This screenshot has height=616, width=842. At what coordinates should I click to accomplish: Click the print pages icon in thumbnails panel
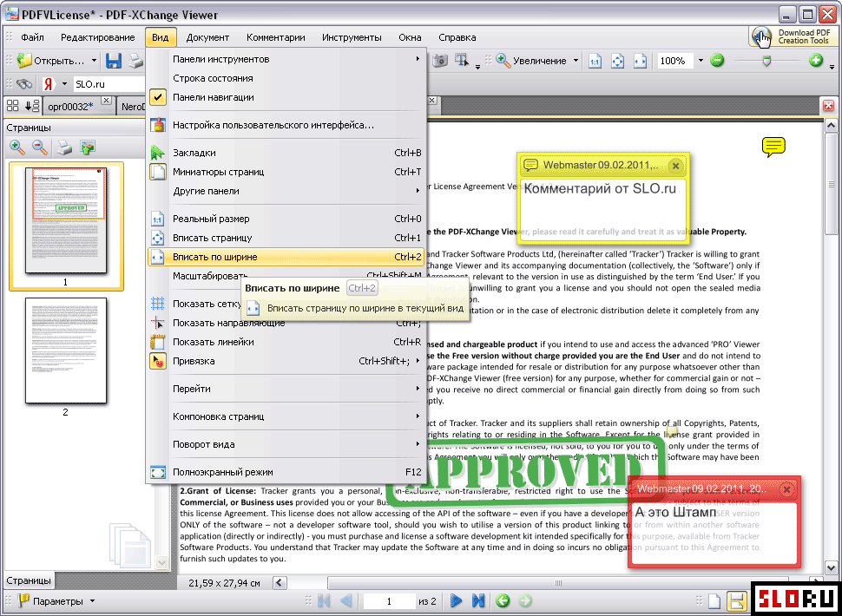(64, 147)
